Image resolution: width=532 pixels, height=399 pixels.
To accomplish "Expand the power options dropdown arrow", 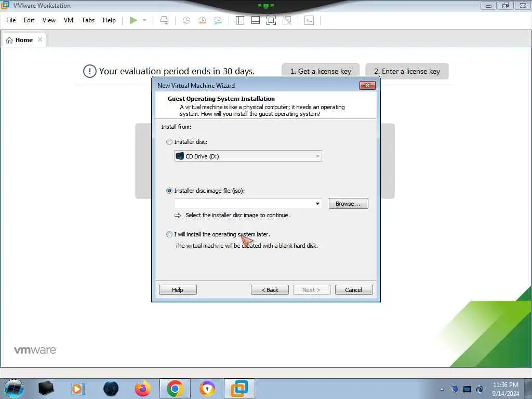I will coord(144,20).
